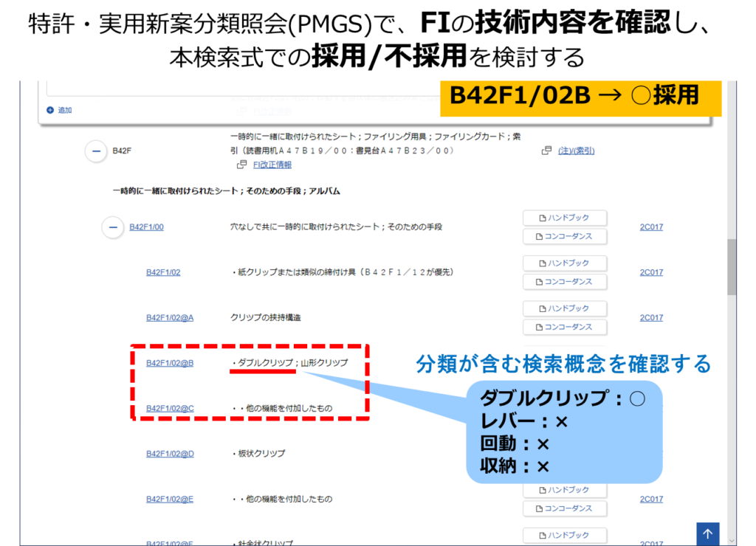Click the scroll-to-top arrow button
This screenshot has height=546, width=756.
707,534
